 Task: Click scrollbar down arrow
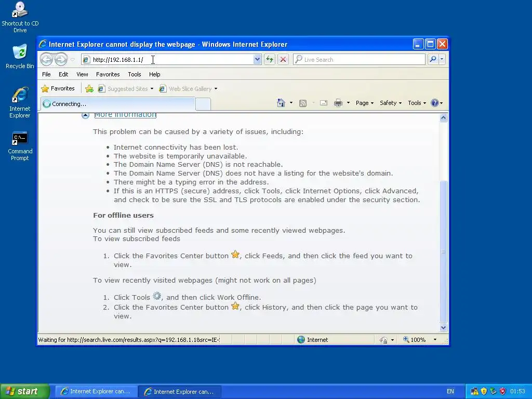[443, 328]
